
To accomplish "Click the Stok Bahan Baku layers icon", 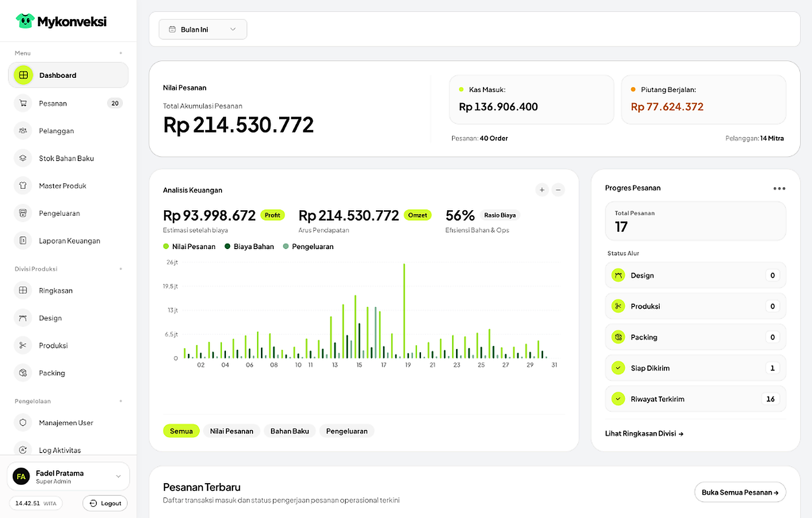I will pyautogui.click(x=23, y=158).
